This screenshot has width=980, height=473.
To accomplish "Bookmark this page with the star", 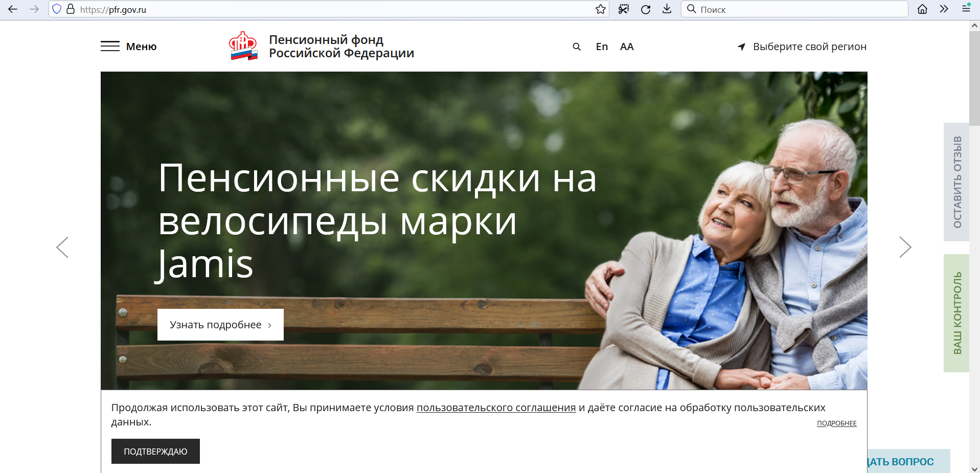I will point(601,9).
